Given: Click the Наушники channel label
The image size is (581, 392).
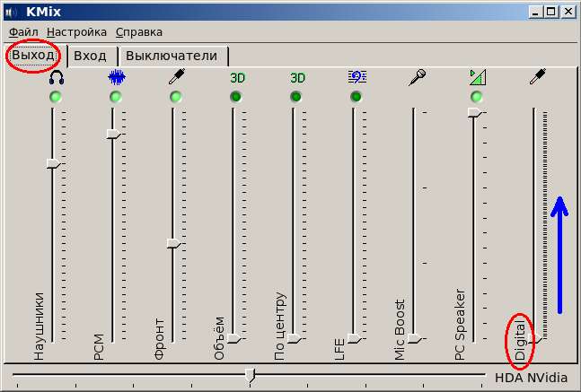Looking at the screenshot, I should coord(39,327).
